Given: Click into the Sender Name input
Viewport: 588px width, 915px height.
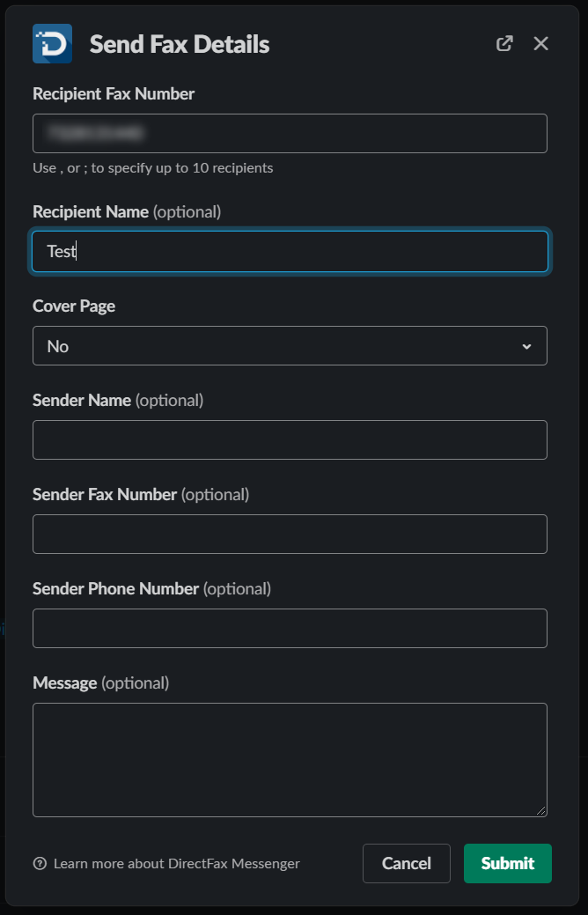Looking at the screenshot, I should coord(290,439).
